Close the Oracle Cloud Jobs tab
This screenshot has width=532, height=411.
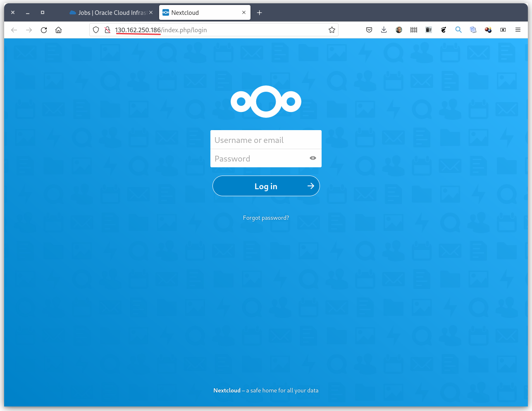151,12
